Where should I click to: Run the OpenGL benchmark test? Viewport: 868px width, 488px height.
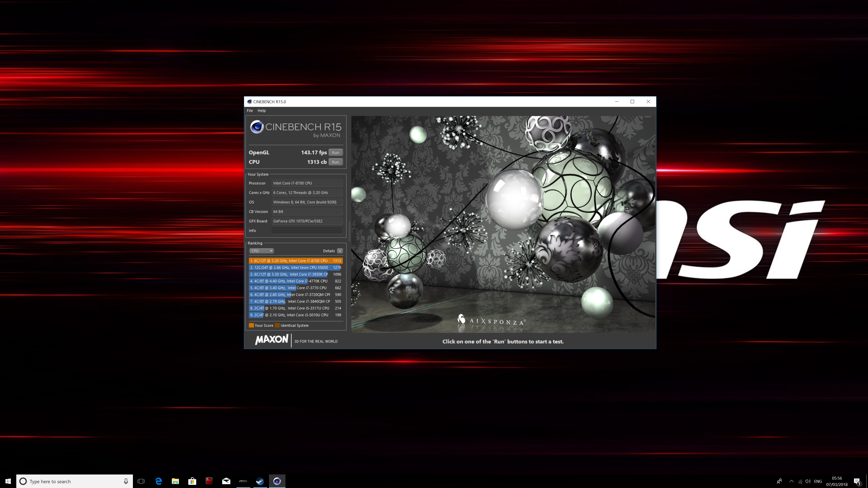click(335, 152)
